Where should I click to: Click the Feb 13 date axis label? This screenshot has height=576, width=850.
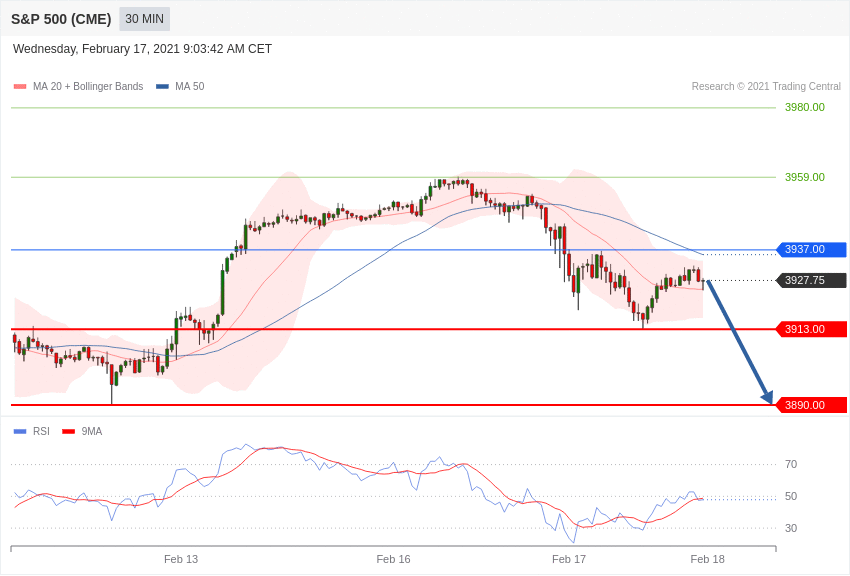pyautogui.click(x=181, y=559)
